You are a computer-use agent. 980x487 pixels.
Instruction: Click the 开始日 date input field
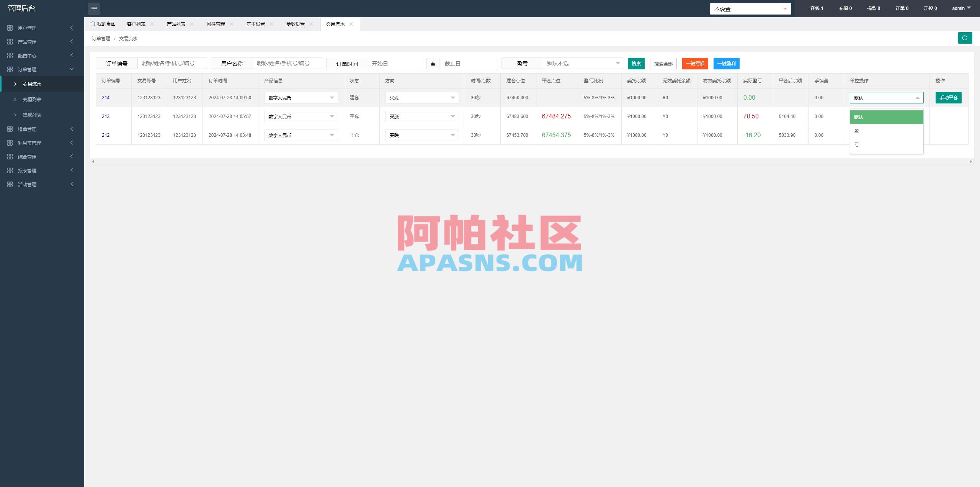pos(397,63)
